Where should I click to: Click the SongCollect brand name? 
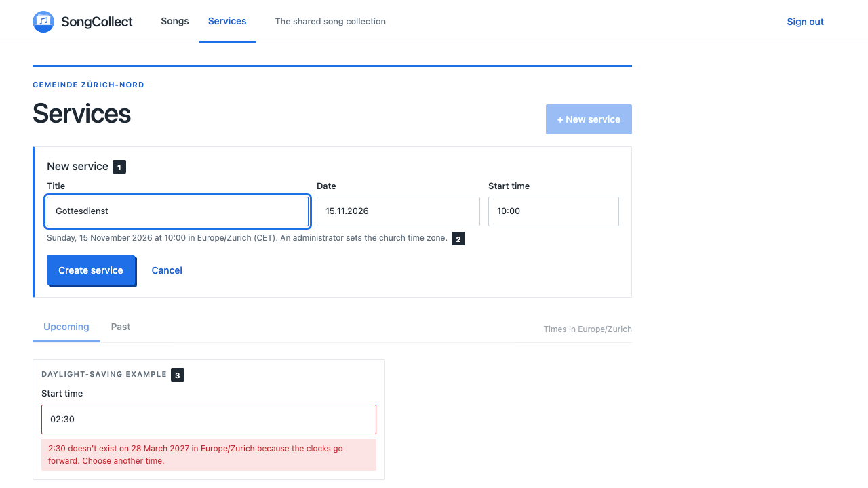97,22
